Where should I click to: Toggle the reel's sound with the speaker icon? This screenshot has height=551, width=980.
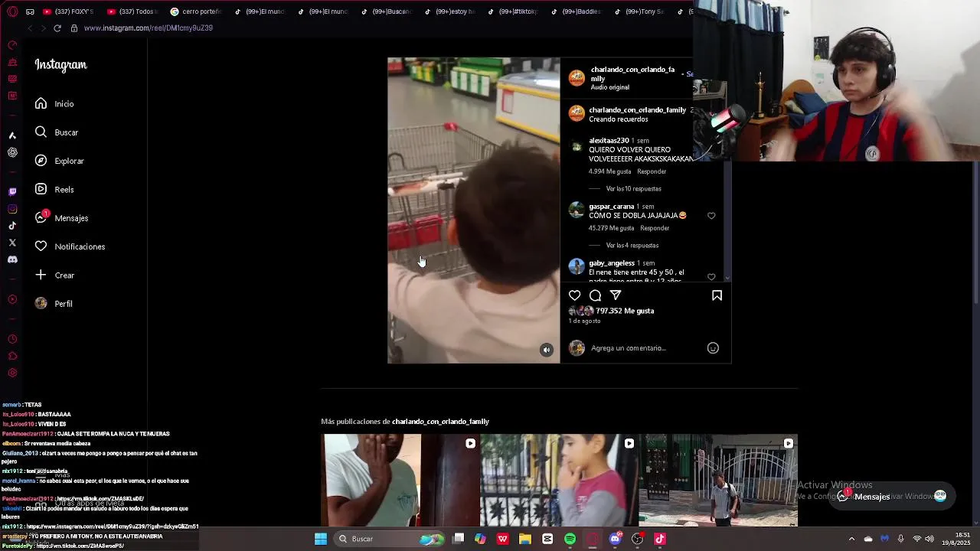point(547,350)
